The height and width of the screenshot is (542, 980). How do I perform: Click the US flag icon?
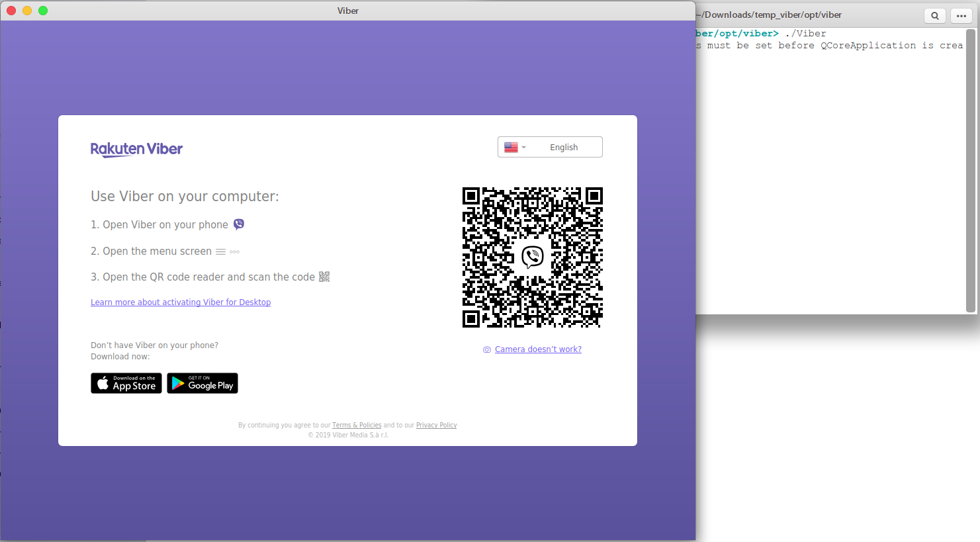[511, 148]
